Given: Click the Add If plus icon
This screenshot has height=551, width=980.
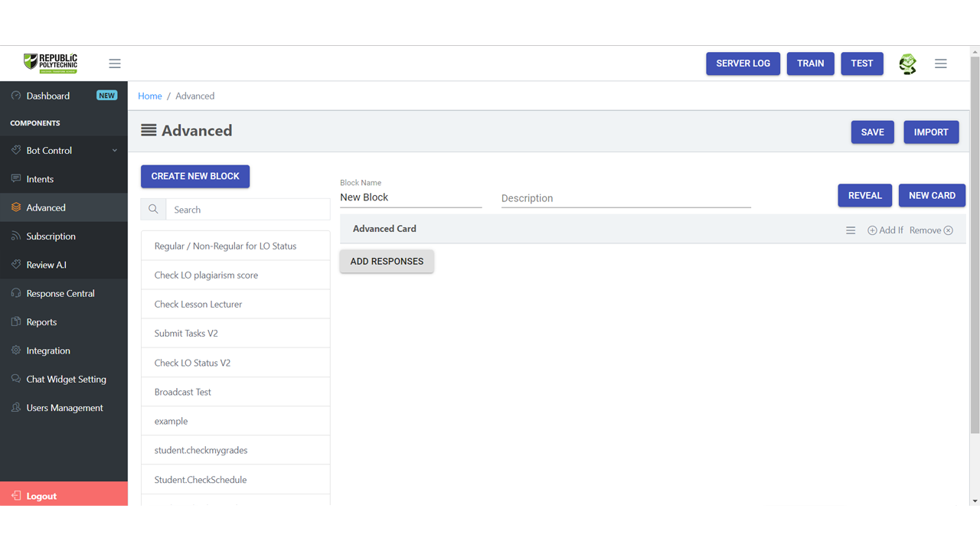Looking at the screenshot, I should pyautogui.click(x=872, y=230).
